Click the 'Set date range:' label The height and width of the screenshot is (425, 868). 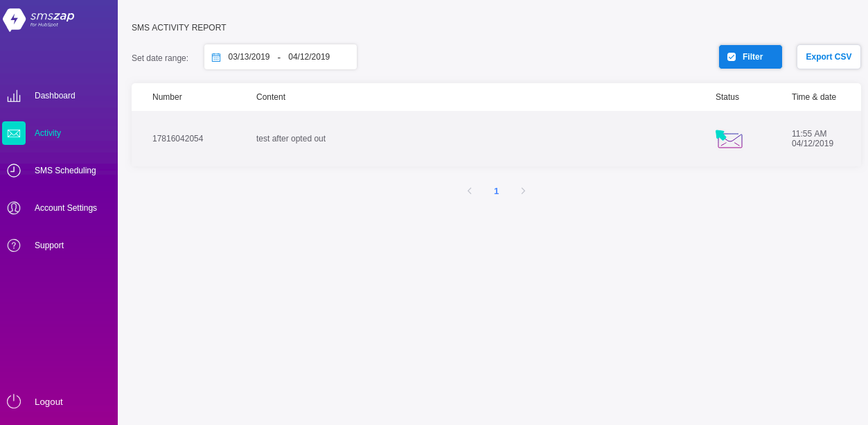[160, 58]
